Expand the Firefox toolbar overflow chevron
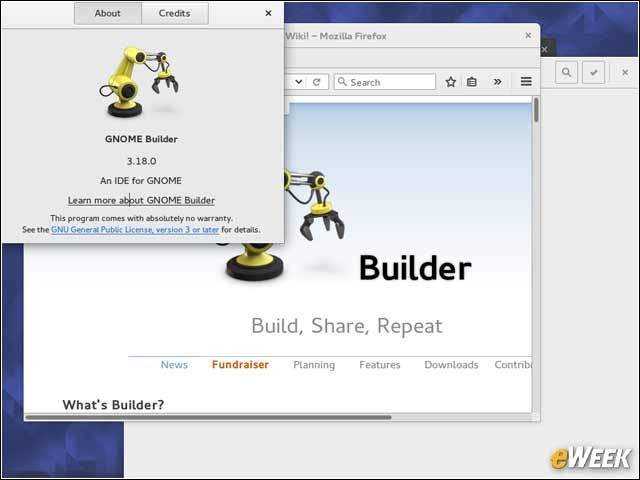 click(497, 82)
